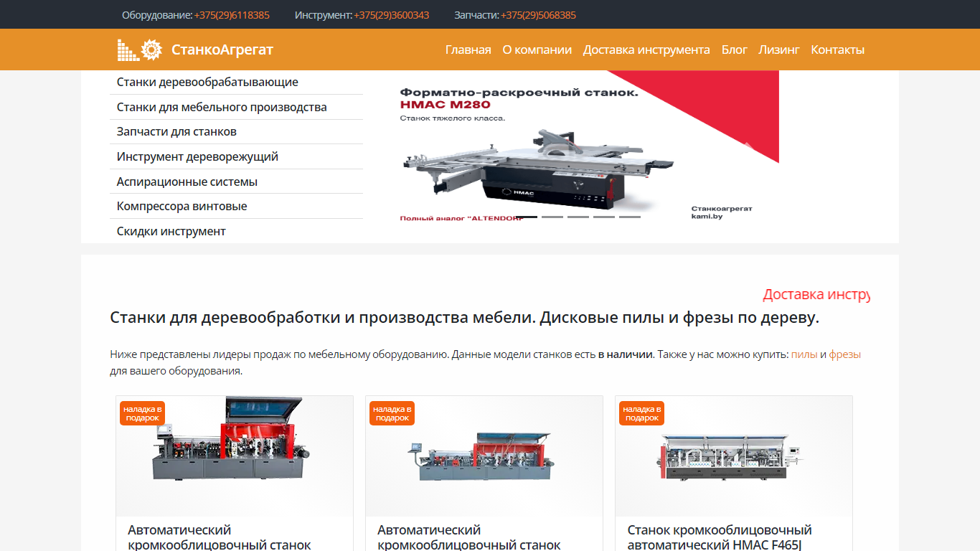Open the О компании menu item
This screenshot has width=980, height=551.
coord(537,50)
